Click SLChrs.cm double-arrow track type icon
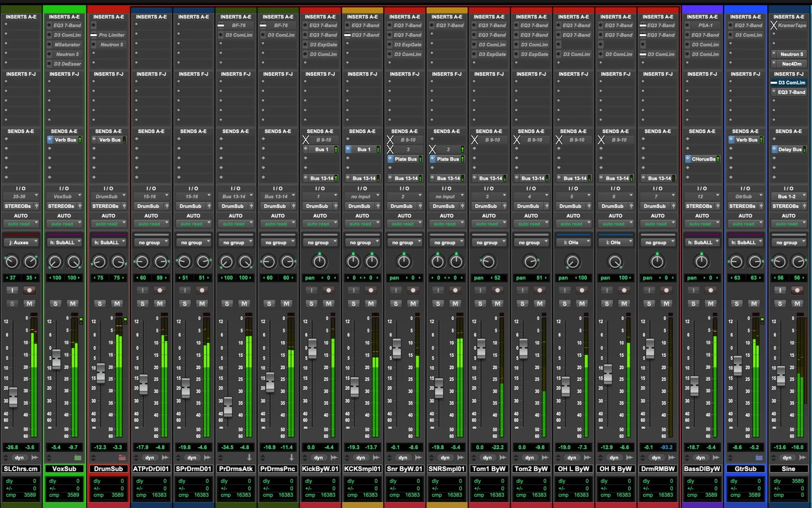Image resolution: width=812 pixels, height=508 pixels. pos(35,457)
